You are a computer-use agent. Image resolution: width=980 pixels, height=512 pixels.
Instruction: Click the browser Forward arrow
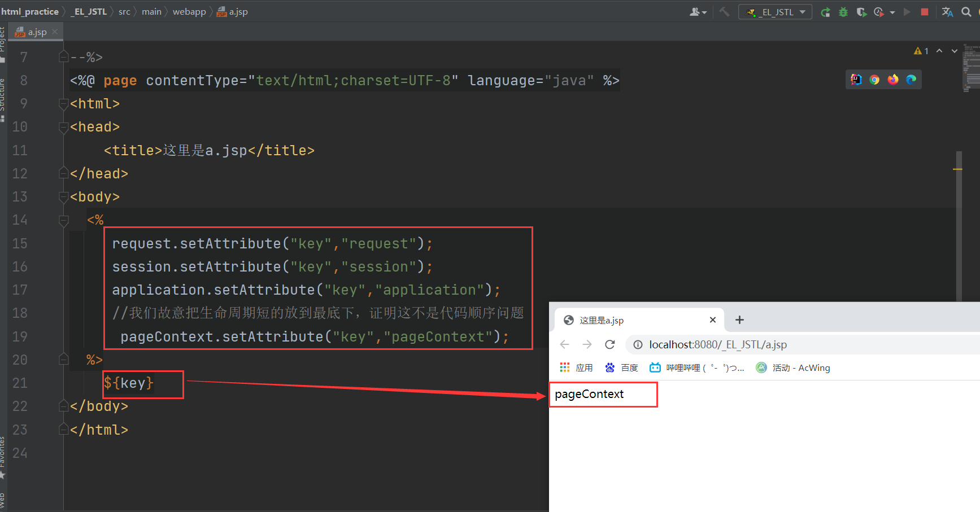point(587,344)
